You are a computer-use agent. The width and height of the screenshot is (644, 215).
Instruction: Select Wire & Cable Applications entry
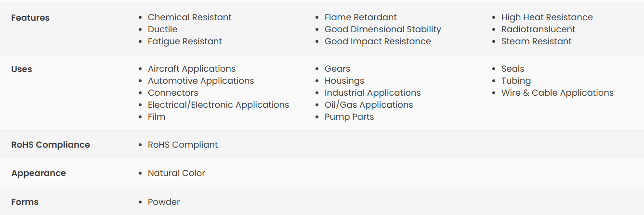[557, 93]
